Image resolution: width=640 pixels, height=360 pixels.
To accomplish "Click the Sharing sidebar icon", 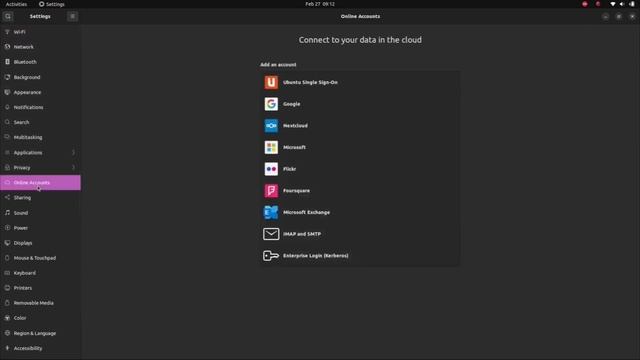I will [x=7, y=198].
